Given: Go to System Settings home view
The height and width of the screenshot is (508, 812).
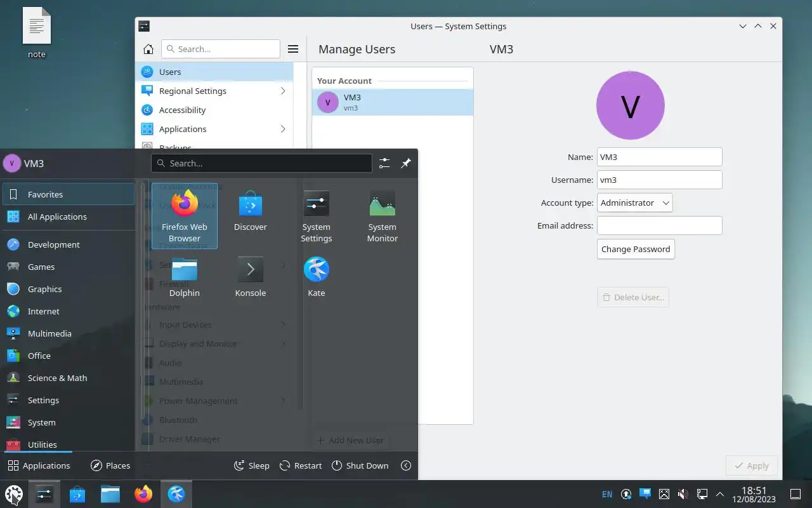Looking at the screenshot, I should (x=148, y=49).
